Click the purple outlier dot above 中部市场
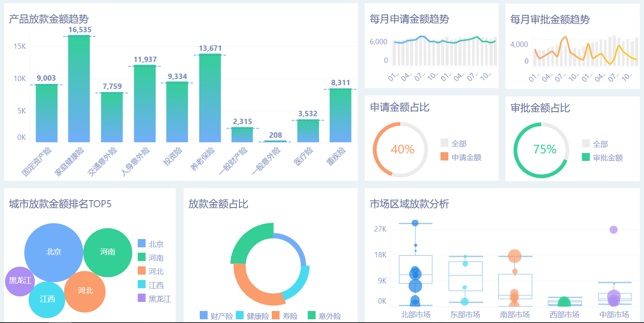 613,230
